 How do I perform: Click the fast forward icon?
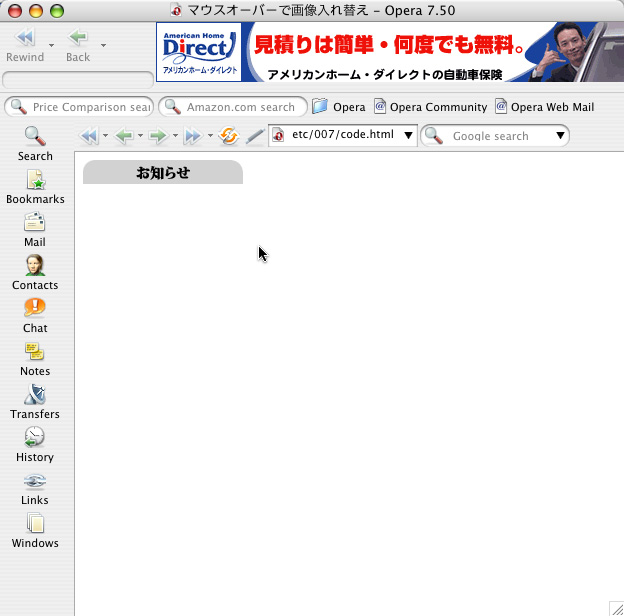(x=193, y=136)
